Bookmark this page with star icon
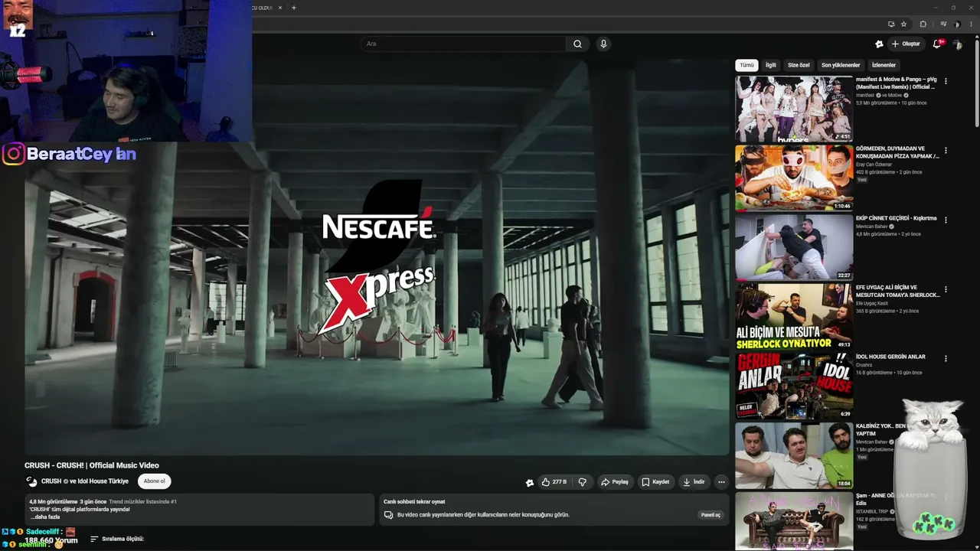 (904, 24)
